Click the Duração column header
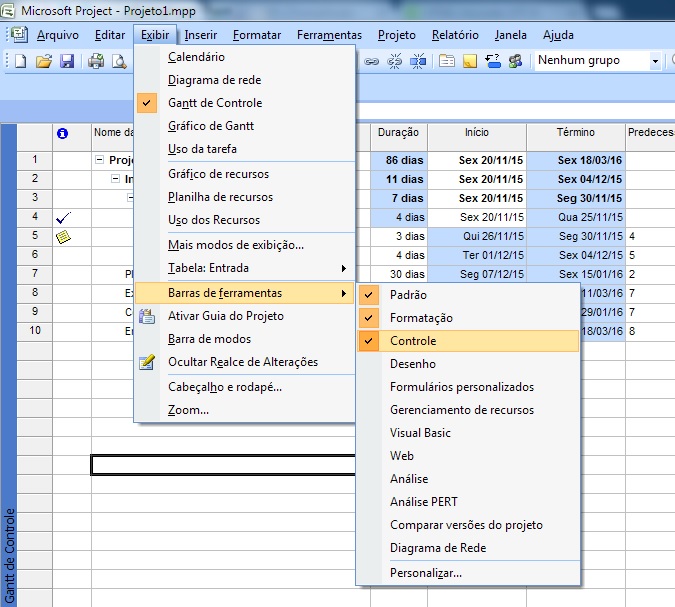The height and width of the screenshot is (607, 675). tap(399, 137)
